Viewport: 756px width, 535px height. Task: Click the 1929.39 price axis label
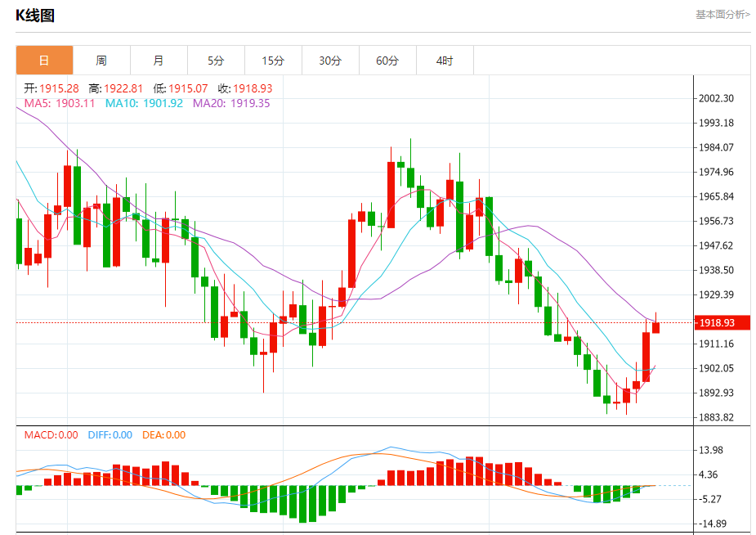coord(717,294)
